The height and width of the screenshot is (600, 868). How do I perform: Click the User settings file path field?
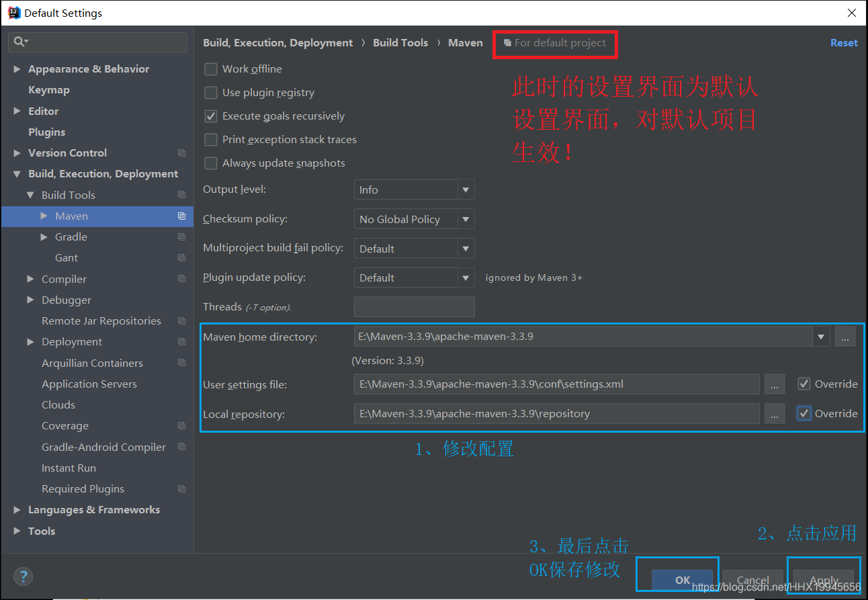pyautogui.click(x=556, y=384)
